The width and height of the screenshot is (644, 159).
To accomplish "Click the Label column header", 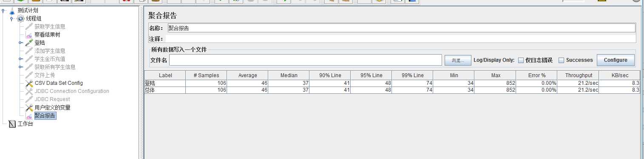I will click(x=165, y=75).
